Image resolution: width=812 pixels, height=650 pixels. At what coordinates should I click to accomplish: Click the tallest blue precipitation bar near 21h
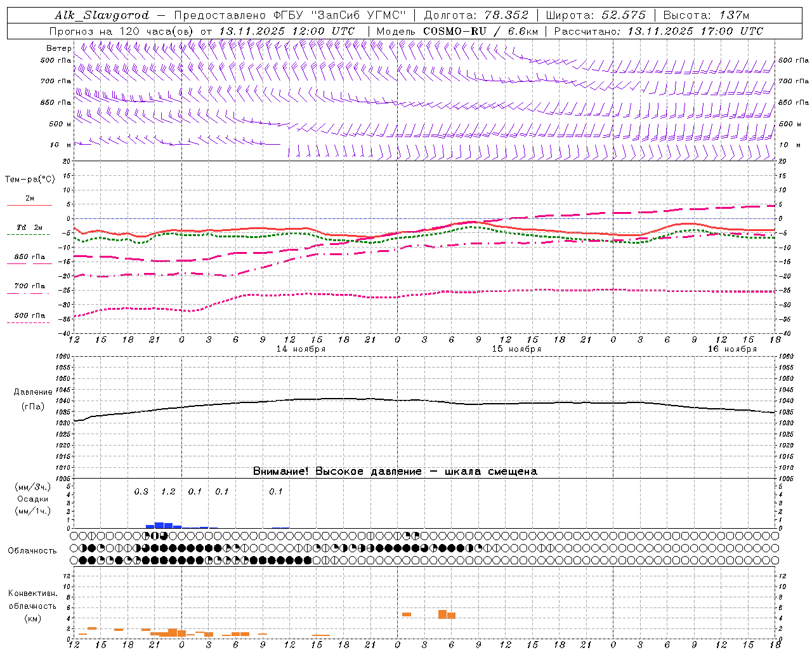click(x=159, y=525)
